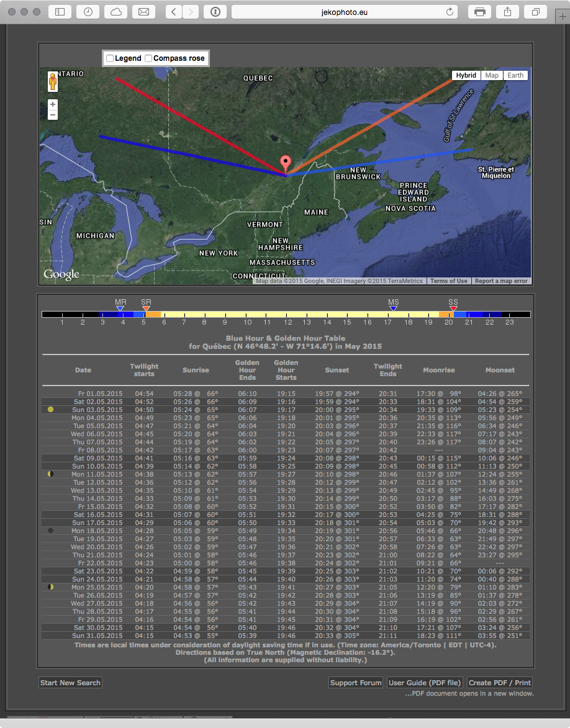Open the map Terms of Use link
Screen dimensions: 570x728
[x=449, y=281]
